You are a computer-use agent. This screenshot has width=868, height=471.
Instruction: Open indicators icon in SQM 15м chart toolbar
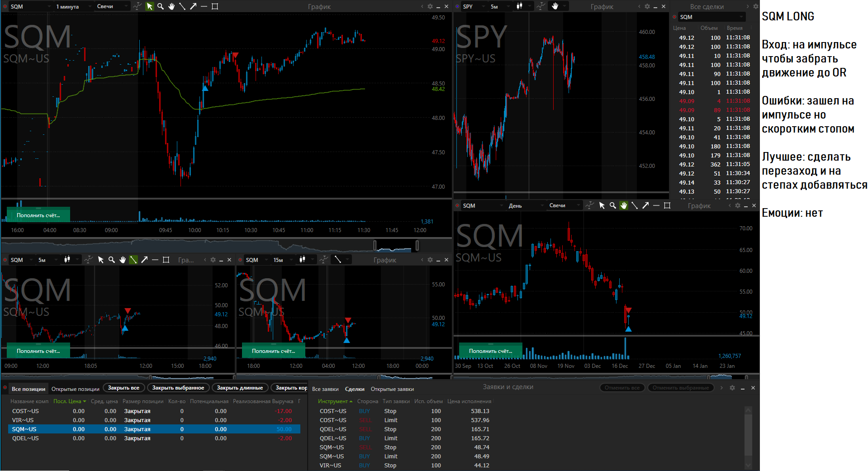[x=323, y=260]
